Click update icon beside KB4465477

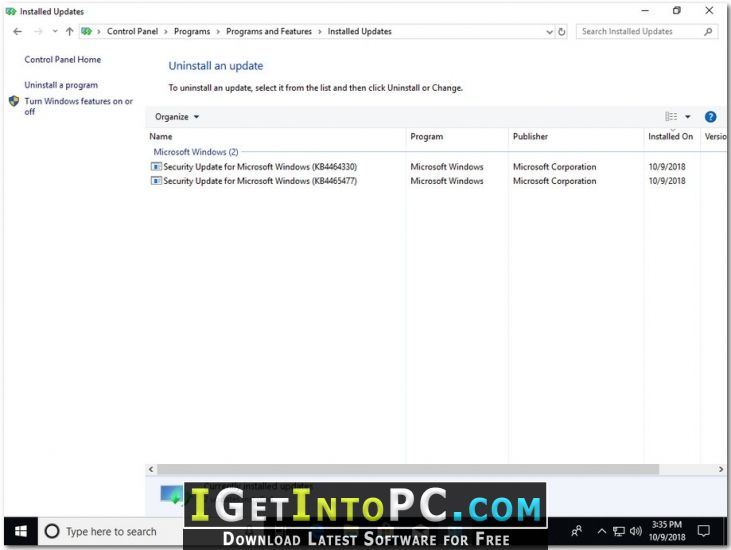click(156, 181)
